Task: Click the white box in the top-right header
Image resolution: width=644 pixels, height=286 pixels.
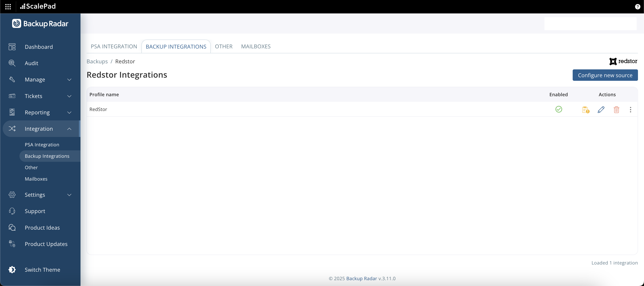Action: (x=590, y=23)
